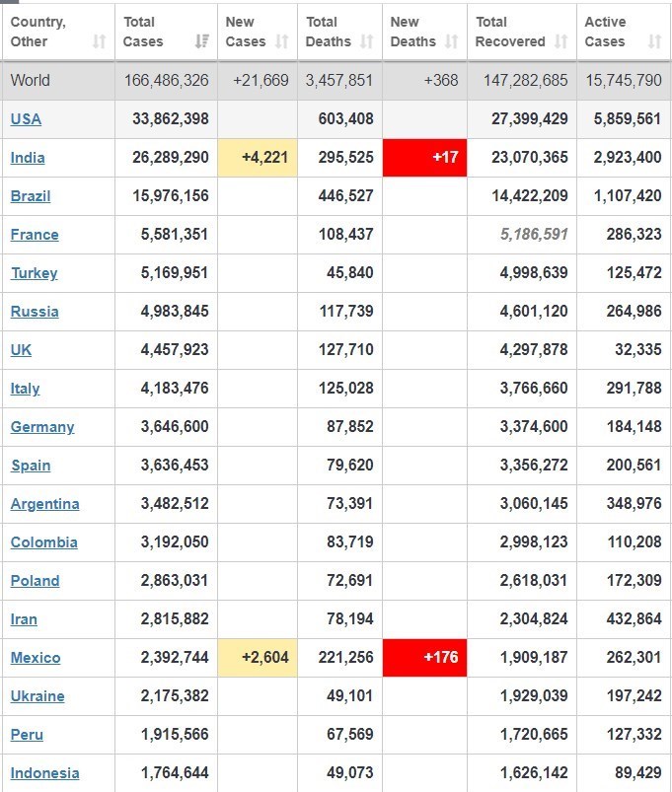The height and width of the screenshot is (792, 672).
Task: Open the India country page
Action: point(28,158)
